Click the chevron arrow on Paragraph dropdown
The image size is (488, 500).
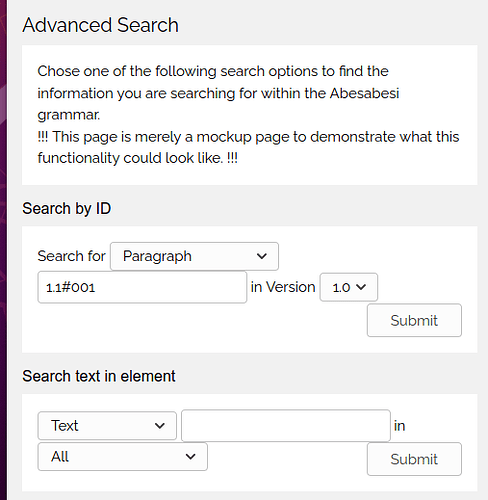(x=262, y=256)
